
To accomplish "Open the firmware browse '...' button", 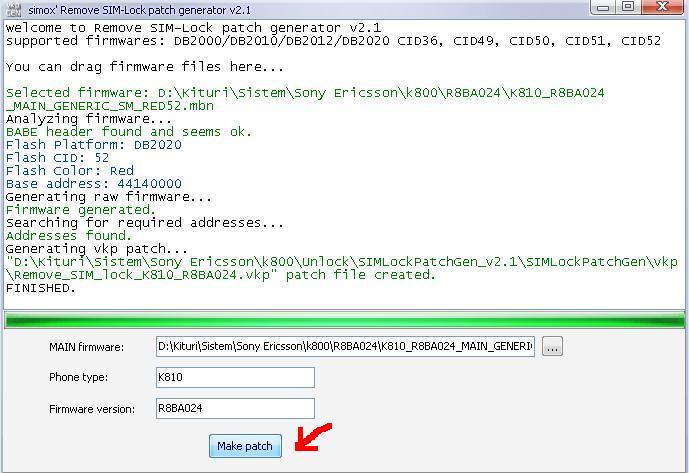I will 552,346.
